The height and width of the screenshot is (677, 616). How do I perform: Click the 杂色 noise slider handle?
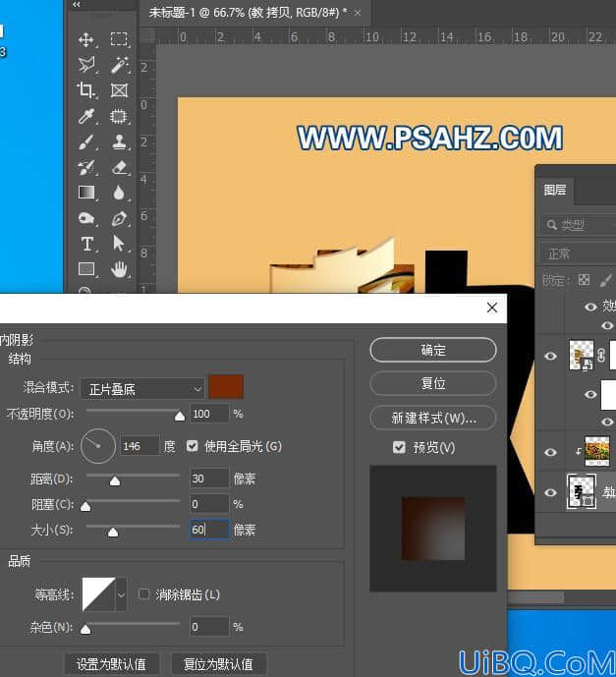click(x=85, y=629)
